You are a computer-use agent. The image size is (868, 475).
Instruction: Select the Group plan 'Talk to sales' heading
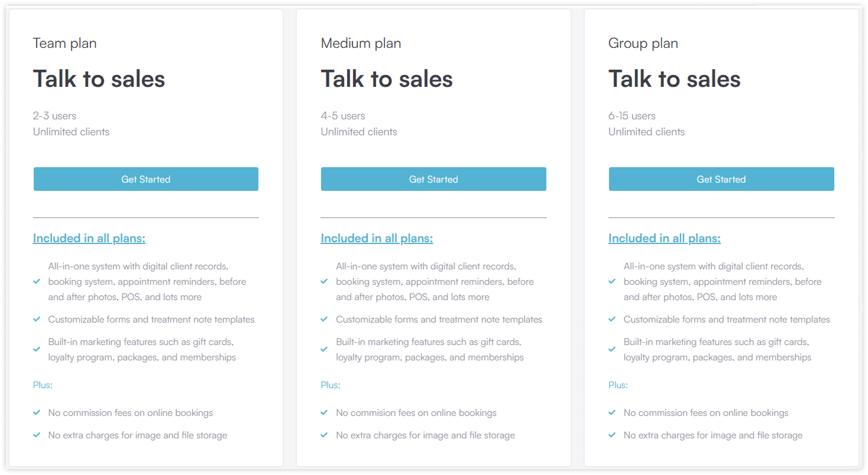point(675,79)
